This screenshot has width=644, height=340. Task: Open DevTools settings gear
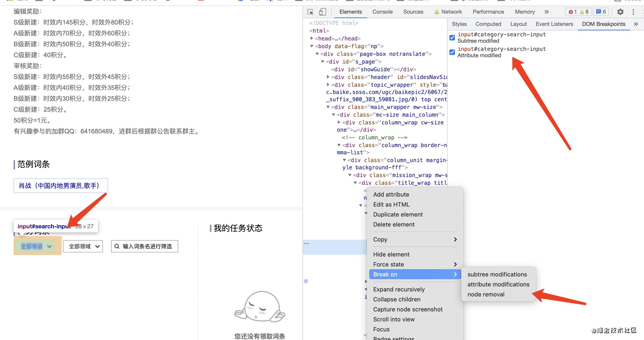click(620, 12)
